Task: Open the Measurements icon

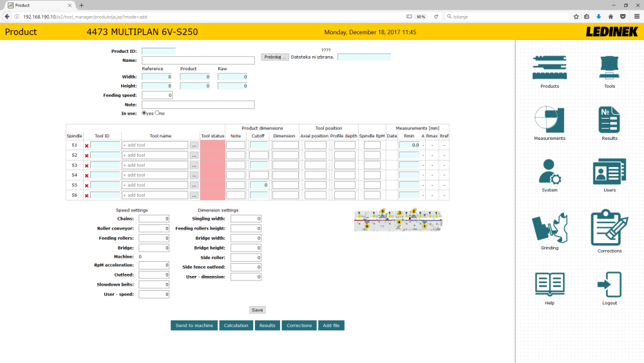Action: [x=549, y=119]
